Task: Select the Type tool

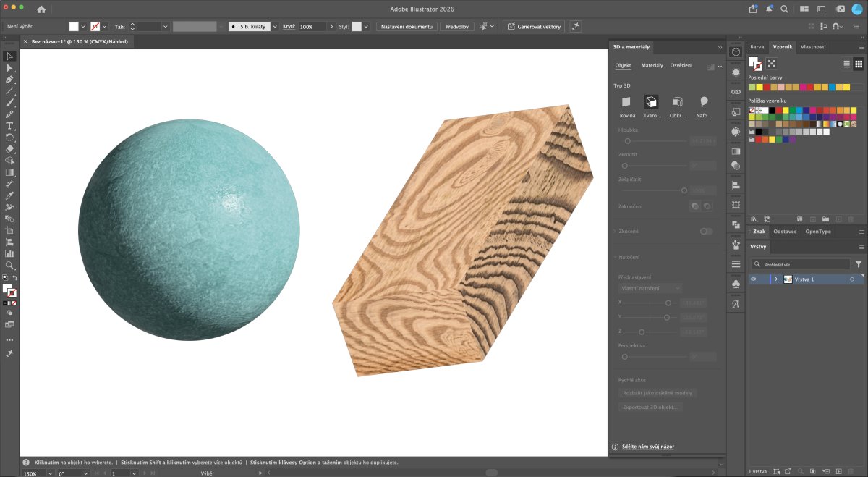Action: pyautogui.click(x=10, y=125)
